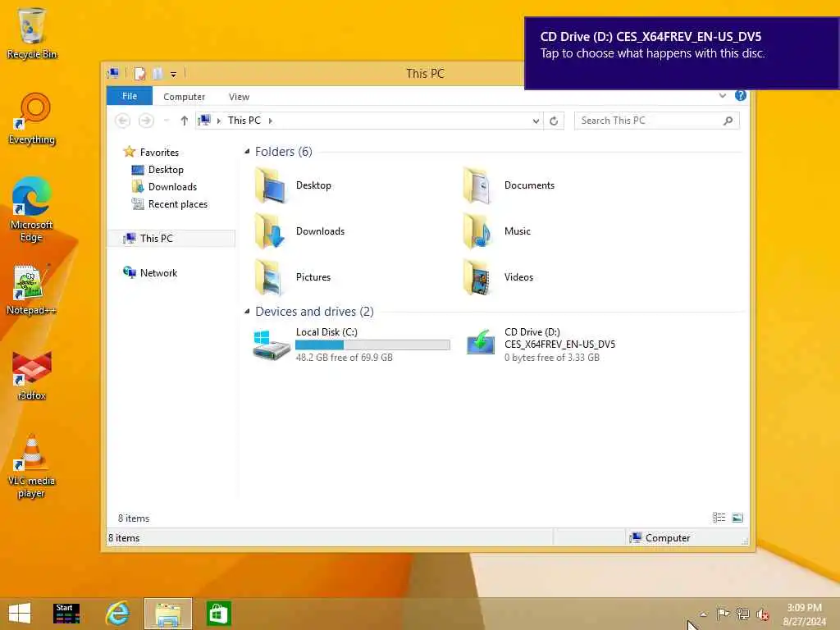Screen dimensions: 840x630
Task: Click the Properties quick access toolbar icon
Action: (x=139, y=73)
